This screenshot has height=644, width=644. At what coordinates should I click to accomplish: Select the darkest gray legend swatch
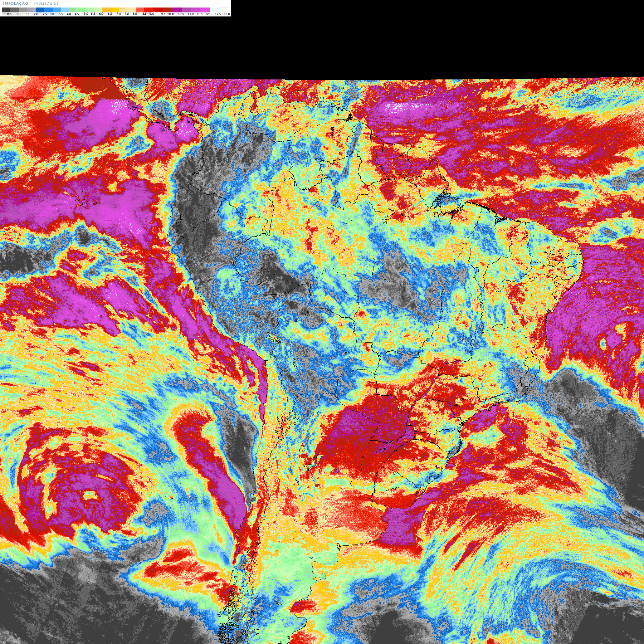[x=6, y=10]
